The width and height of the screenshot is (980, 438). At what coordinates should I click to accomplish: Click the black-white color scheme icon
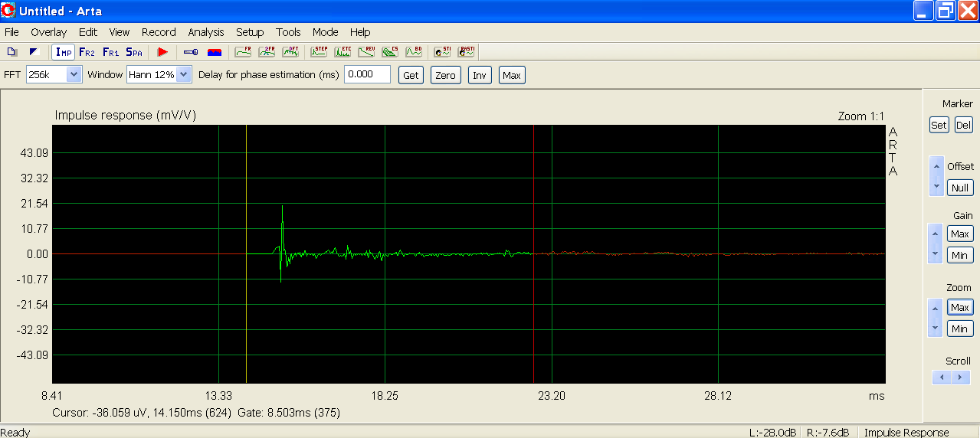(34, 52)
